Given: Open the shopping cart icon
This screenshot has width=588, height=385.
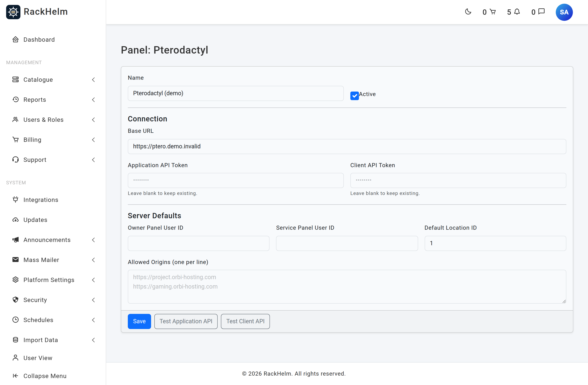Looking at the screenshot, I should point(493,12).
